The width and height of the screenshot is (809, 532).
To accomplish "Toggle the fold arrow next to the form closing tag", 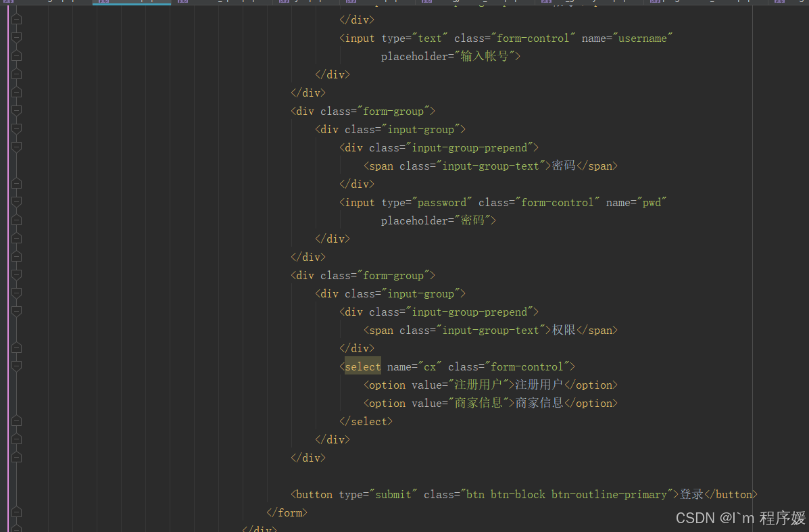I will pyautogui.click(x=16, y=512).
